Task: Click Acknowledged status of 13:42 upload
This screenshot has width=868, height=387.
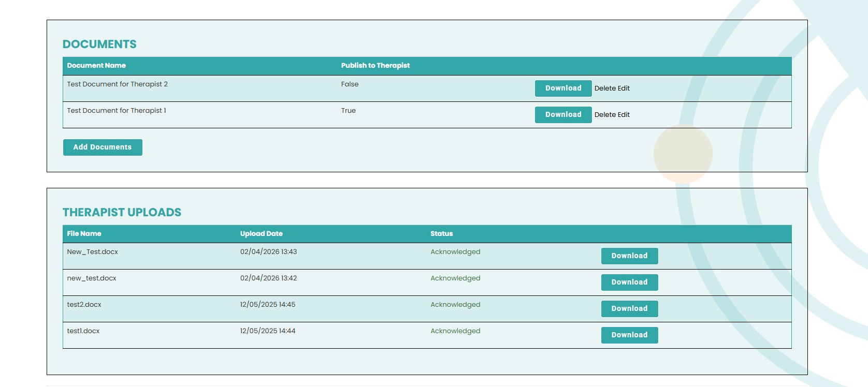Action: 455,278
